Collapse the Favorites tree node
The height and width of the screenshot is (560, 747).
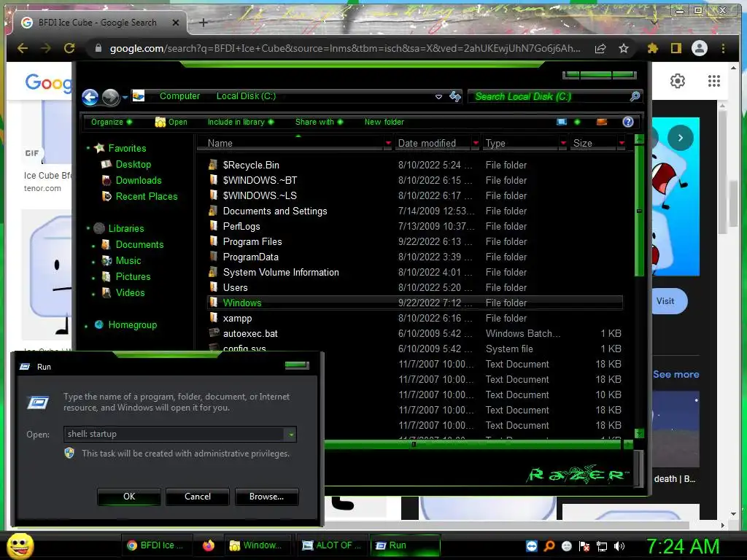88,148
